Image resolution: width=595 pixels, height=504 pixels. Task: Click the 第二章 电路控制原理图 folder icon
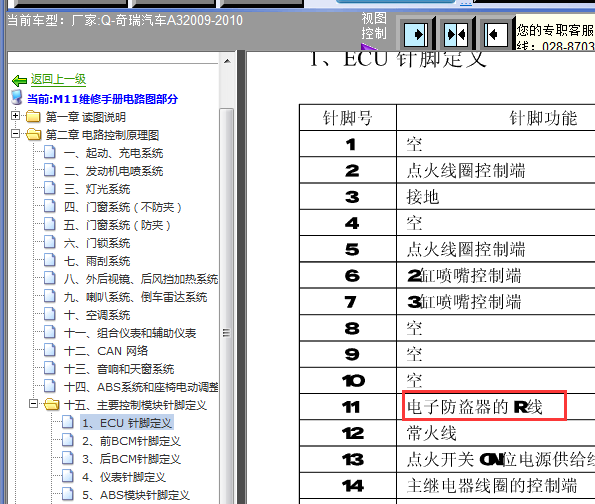click(x=33, y=134)
